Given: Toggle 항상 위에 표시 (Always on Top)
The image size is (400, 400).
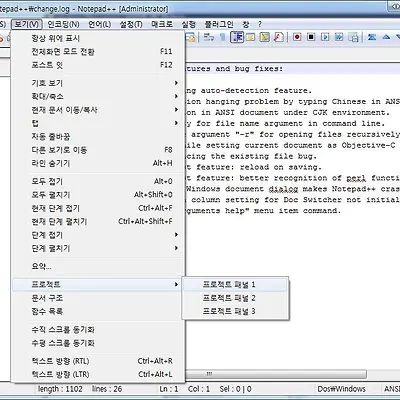Looking at the screenshot, I should click(x=98, y=38).
